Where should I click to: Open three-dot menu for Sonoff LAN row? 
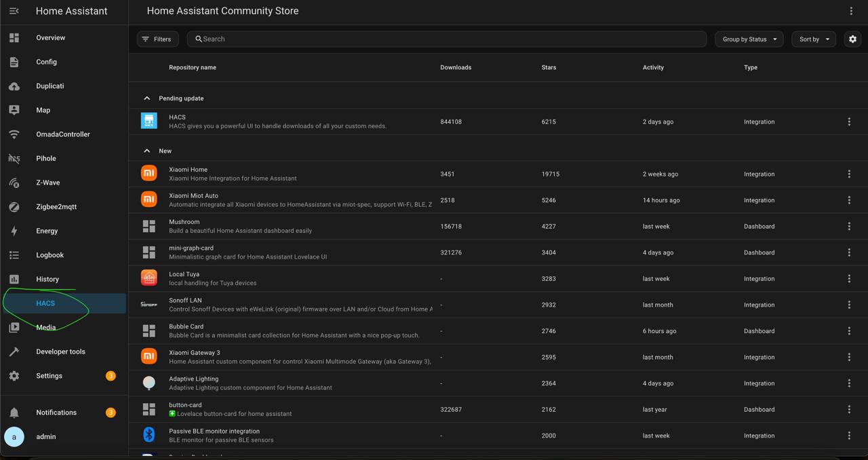point(848,305)
